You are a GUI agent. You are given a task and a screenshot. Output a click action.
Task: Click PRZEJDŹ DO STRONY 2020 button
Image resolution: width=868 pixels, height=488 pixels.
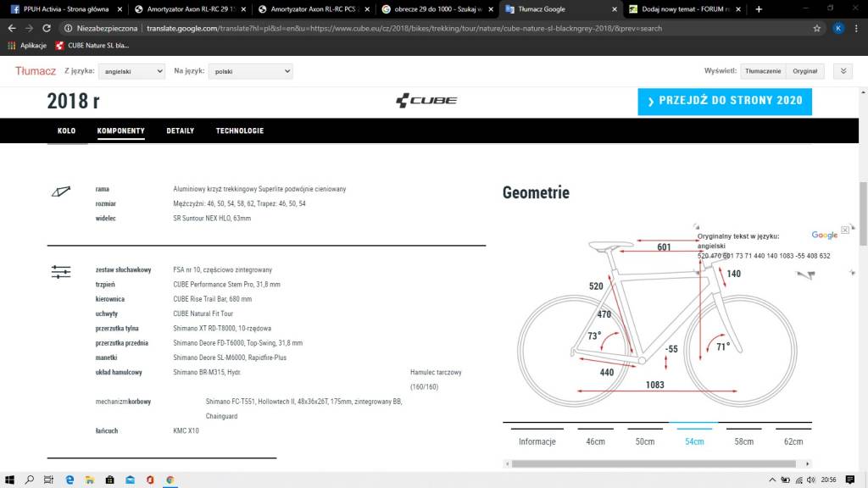click(725, 102)
